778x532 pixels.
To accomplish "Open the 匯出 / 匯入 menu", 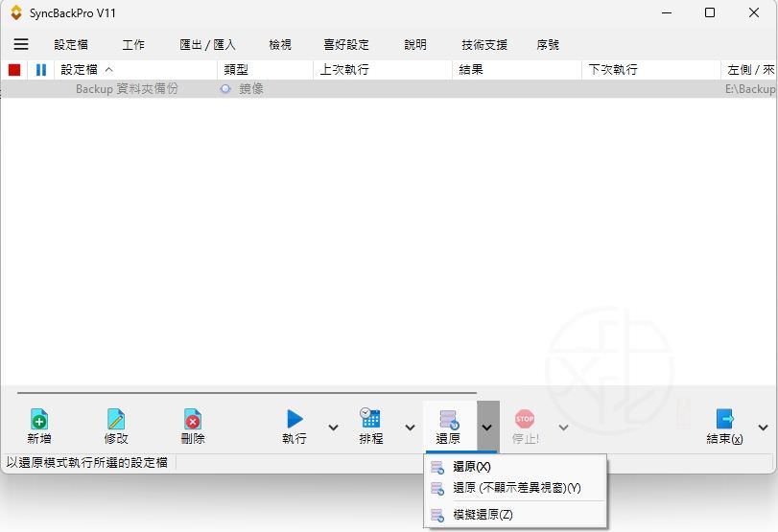I will point(207,45).
